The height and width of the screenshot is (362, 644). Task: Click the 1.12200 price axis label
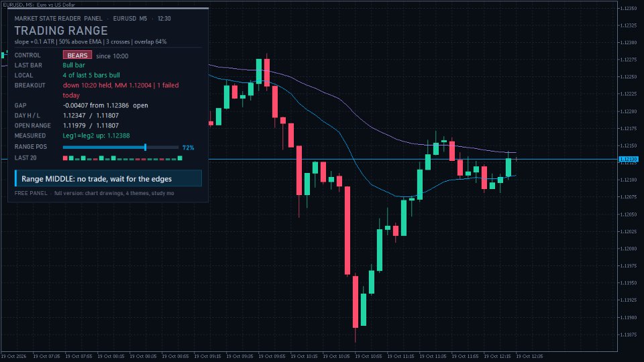click(x=629, y=111)
